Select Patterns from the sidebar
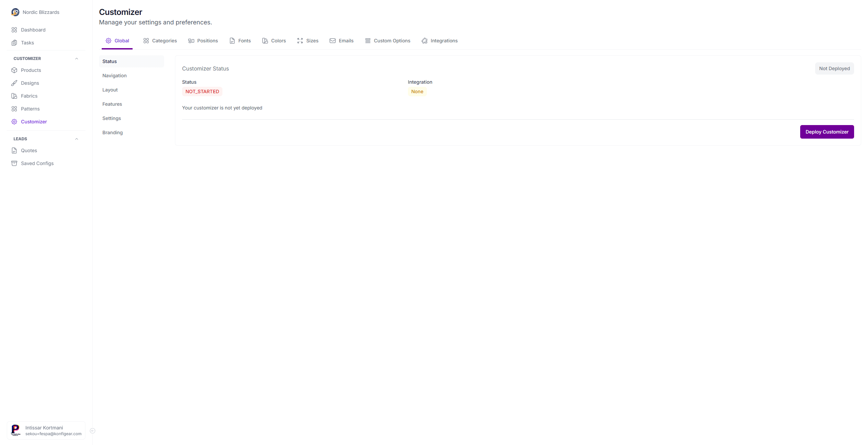This screenshot has height=445, width=868. point(30,109)
